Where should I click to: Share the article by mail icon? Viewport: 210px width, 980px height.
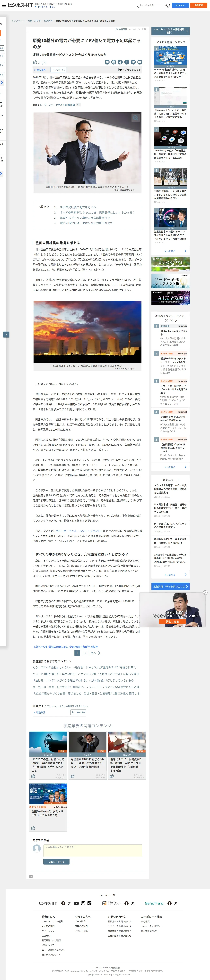point(107,62)
